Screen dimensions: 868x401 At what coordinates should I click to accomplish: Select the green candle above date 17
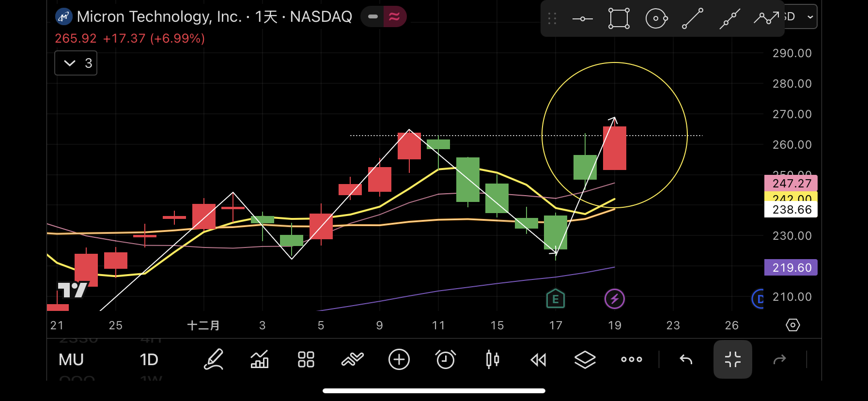coord(556,232)
